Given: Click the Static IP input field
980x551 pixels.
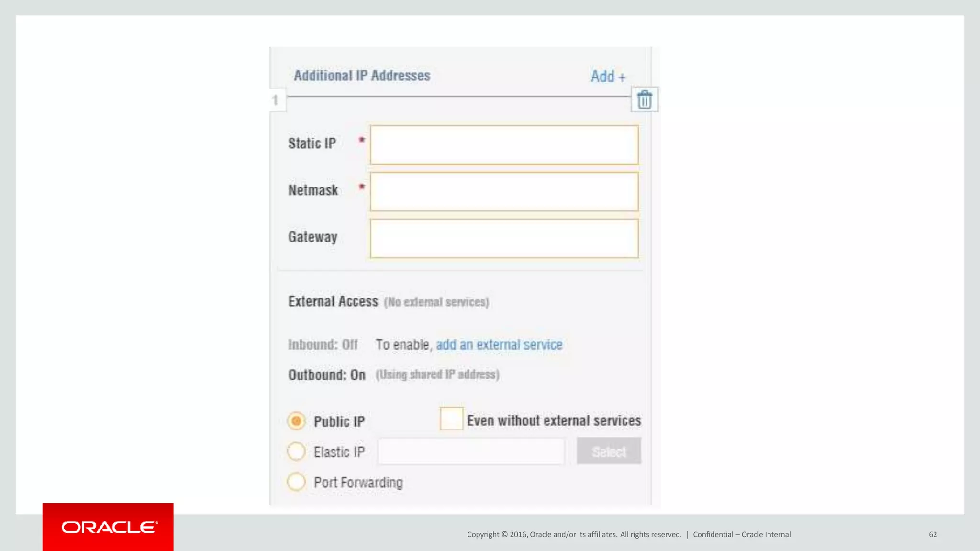Looking at the screenshot, I should point(504,145).
